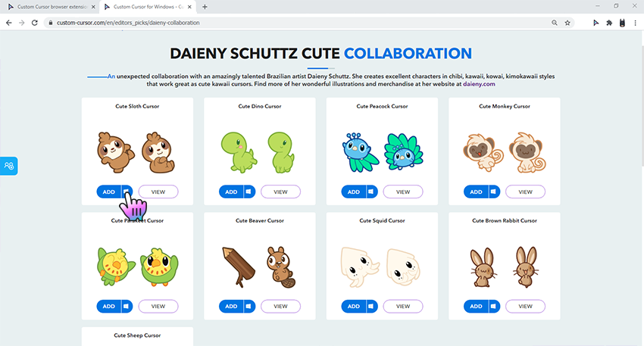Open the zoom magnifier in address bar

click(x=555, y=23)
